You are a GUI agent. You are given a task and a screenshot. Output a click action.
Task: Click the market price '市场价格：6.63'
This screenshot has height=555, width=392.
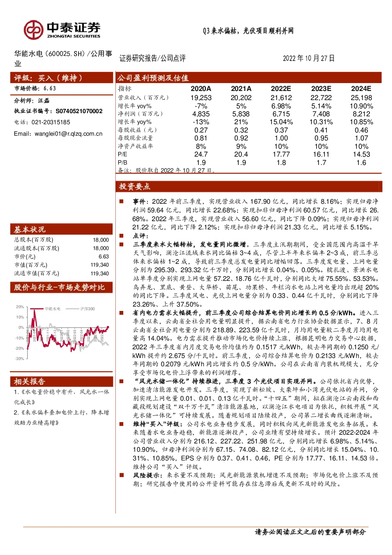(x=35, y=89)
